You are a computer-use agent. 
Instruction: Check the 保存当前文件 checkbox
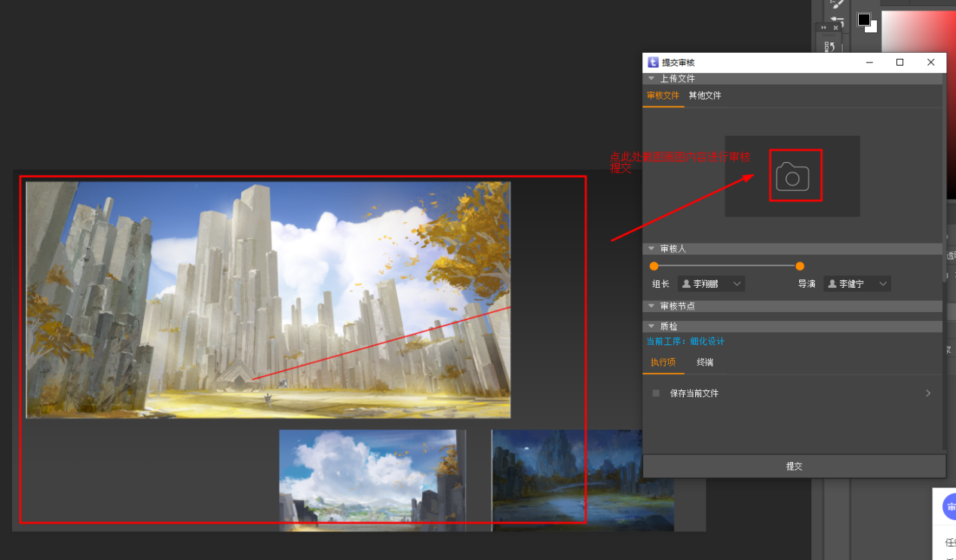[656, 393]
